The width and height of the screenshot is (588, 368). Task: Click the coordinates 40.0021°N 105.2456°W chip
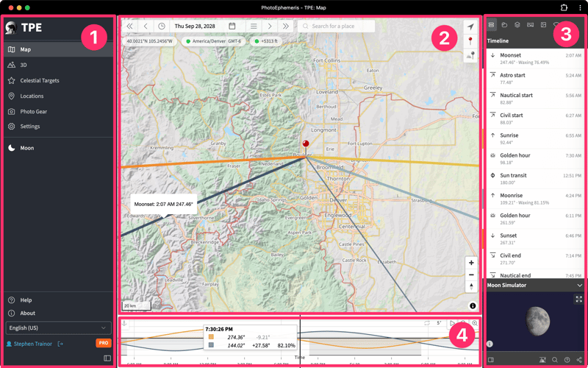point(150,41)
